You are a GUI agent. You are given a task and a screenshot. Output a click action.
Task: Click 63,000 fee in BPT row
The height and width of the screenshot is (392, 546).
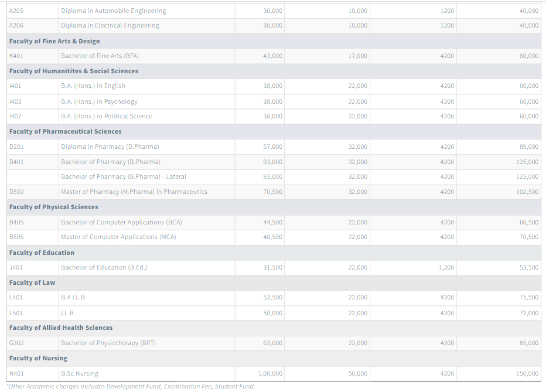click(x=272, y=343)
